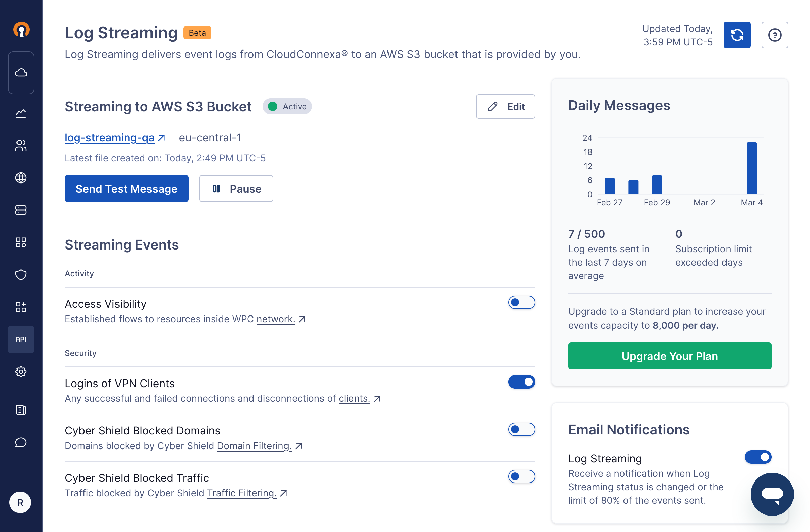The image size is (810, 532).
Task: Open the settings gear sidebar icon
Action: pos(21,371)
